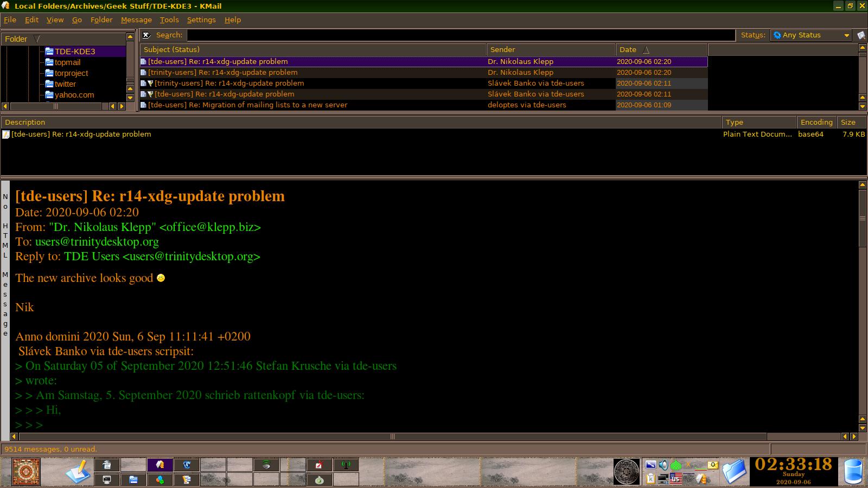Launch the pencil notes application icon
Viewport: 868px width, 488px height.
tap(78, 472)
